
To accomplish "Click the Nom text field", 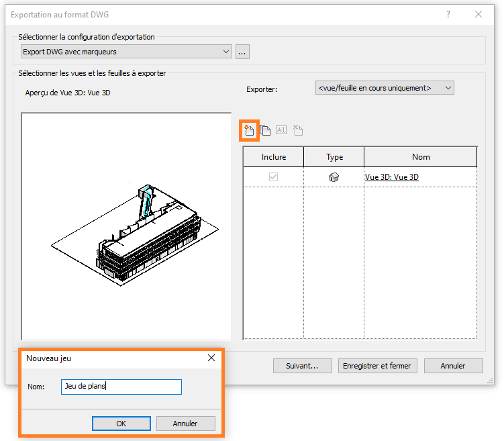I will [121, 387].
